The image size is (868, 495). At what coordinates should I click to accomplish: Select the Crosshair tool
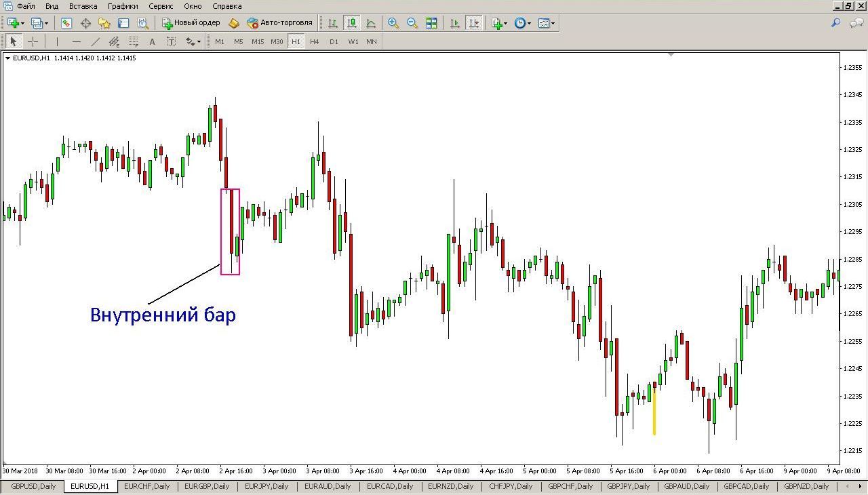click(x=33, y=41)
